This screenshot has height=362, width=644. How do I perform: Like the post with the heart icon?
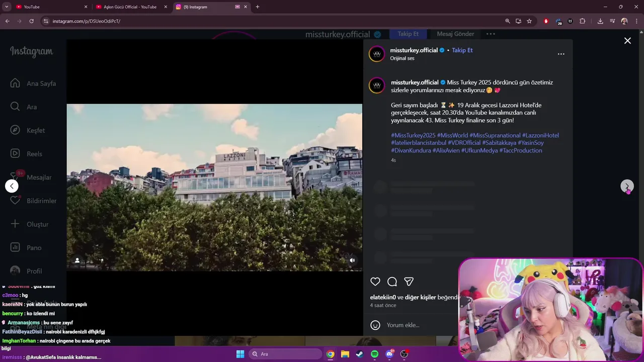[375, 282]
